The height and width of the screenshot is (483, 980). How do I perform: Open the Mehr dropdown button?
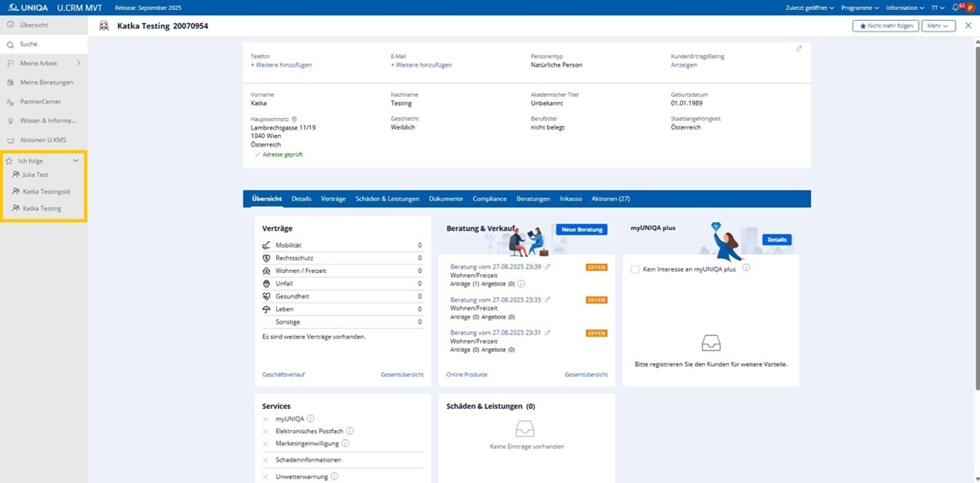pos(938,25)
